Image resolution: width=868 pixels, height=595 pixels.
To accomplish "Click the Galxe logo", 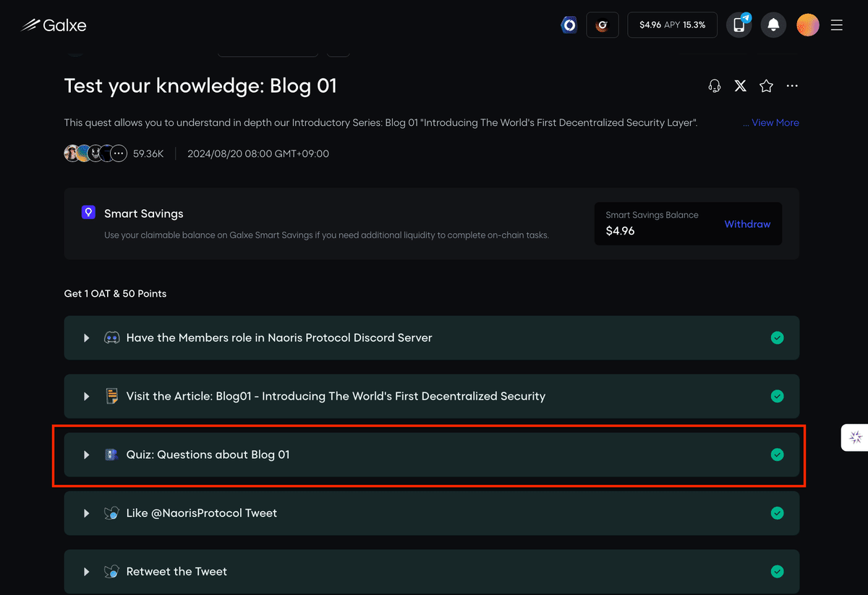I will (x=54, y=25).
